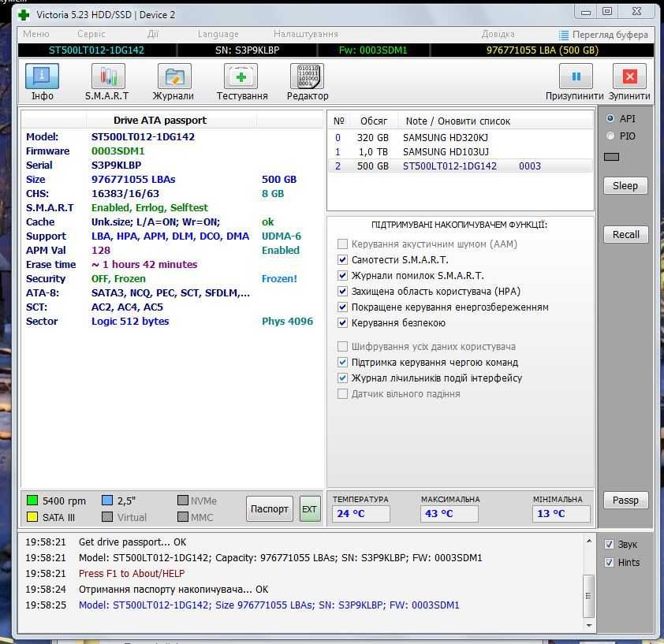The image size is (664, 644).
Task: Click the green 5400 rpm color indicator
Action: tap(32, 501)
